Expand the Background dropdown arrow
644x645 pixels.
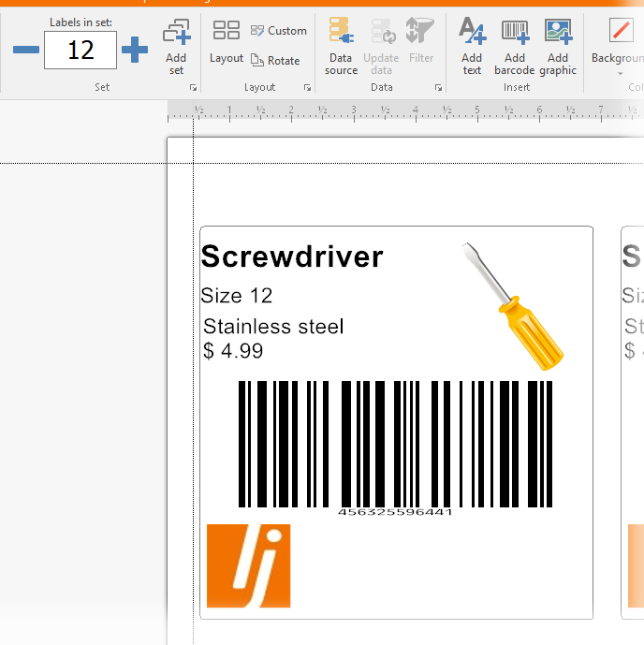pyautogui.click(x=620, y=74)
